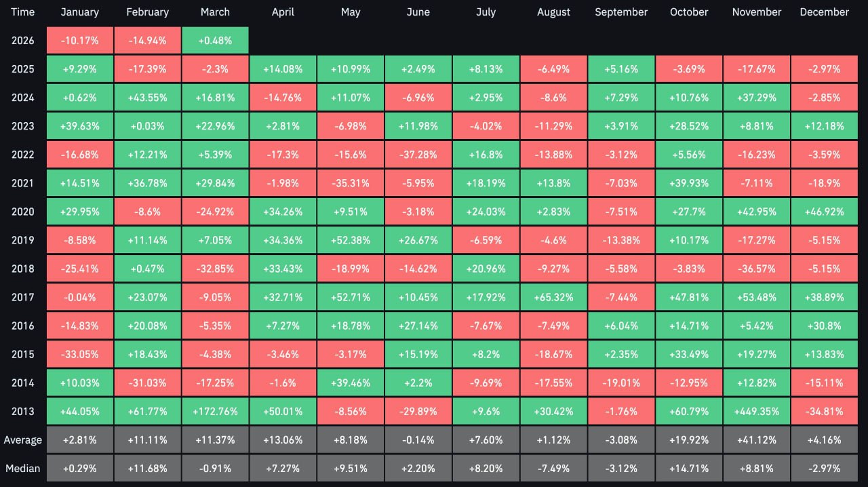
Task: Select the +172.76% March 2013 cell
Action: point(215,411)
